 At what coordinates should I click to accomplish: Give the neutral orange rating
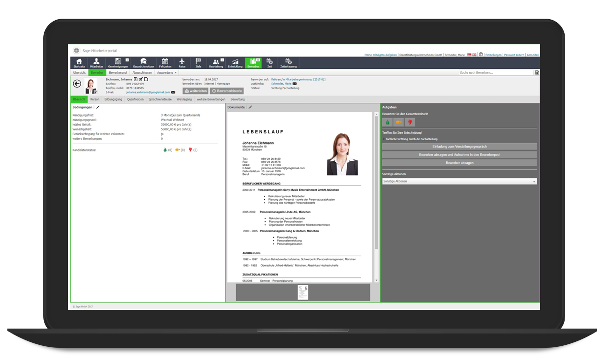click(398, 122)
